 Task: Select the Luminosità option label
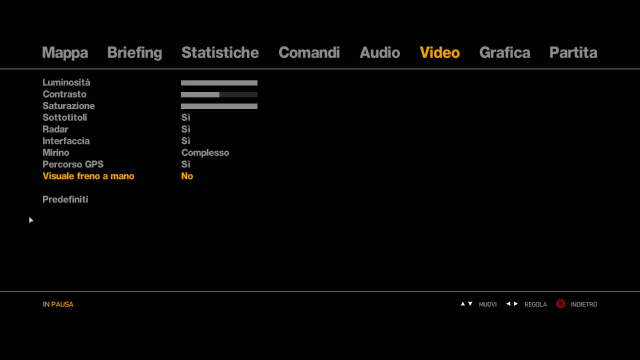coord(66,82)
